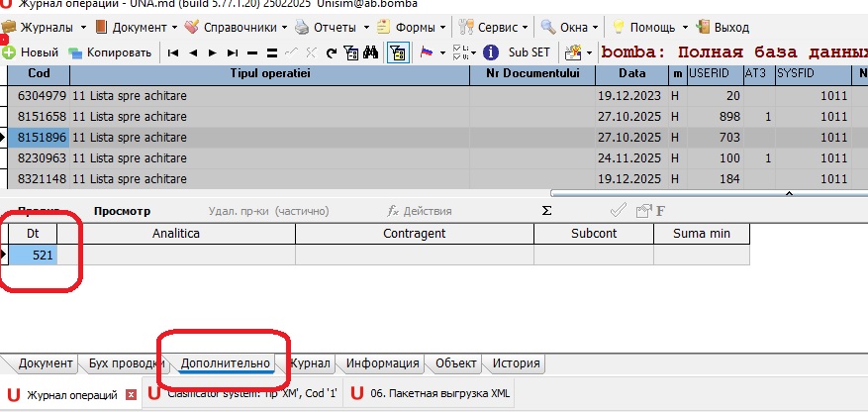Collapse the panel splitter chevron
This screenshot has width=868, height=412.
coord(790,193)
